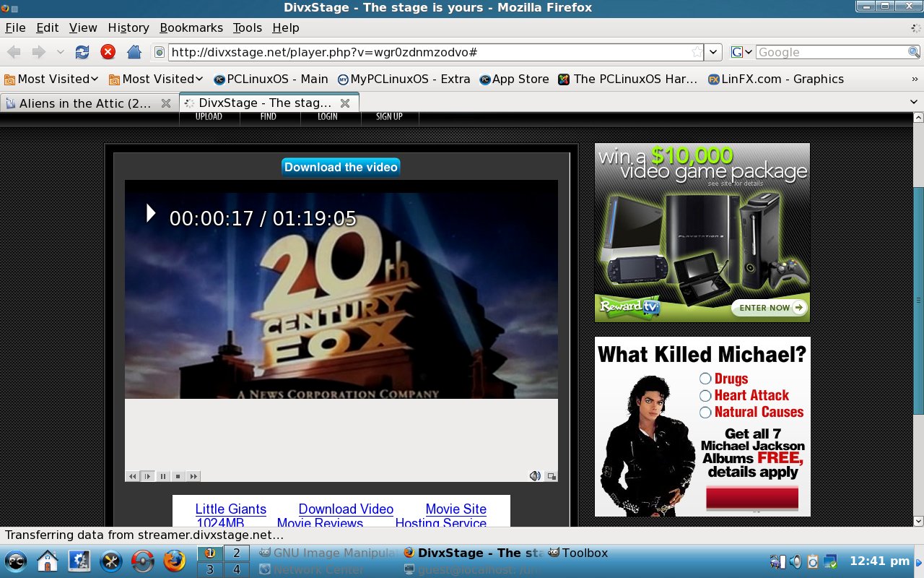Image resolution: width=924 pixels, height=578 pixels.
Task: Open the Bookmarks menu
Action: pyautogui.click(x=191, y=27)
